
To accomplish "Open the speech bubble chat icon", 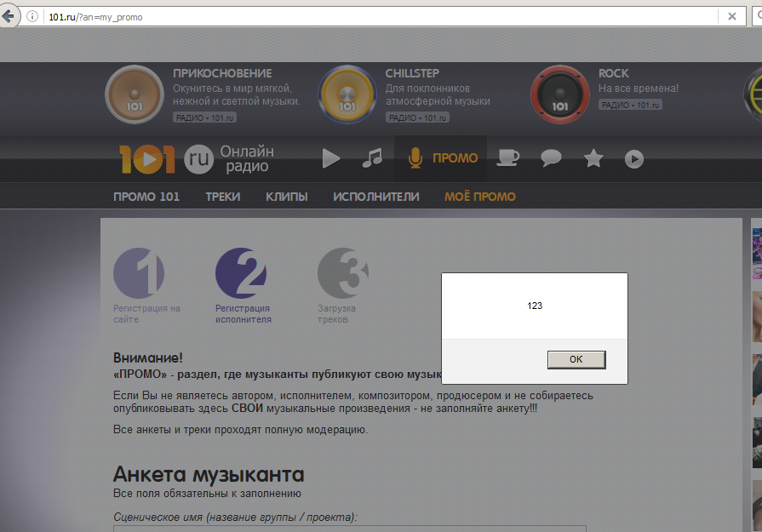I will (x=551, y=158).
